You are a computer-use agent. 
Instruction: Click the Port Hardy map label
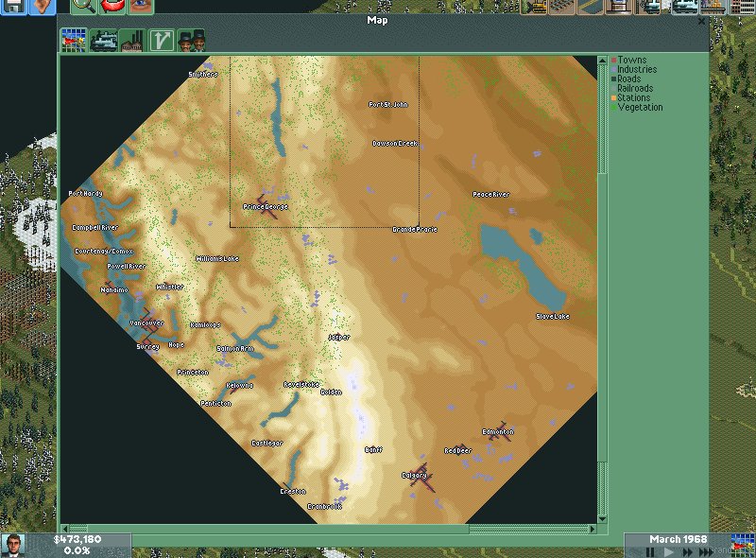click(x=85, y=194)
